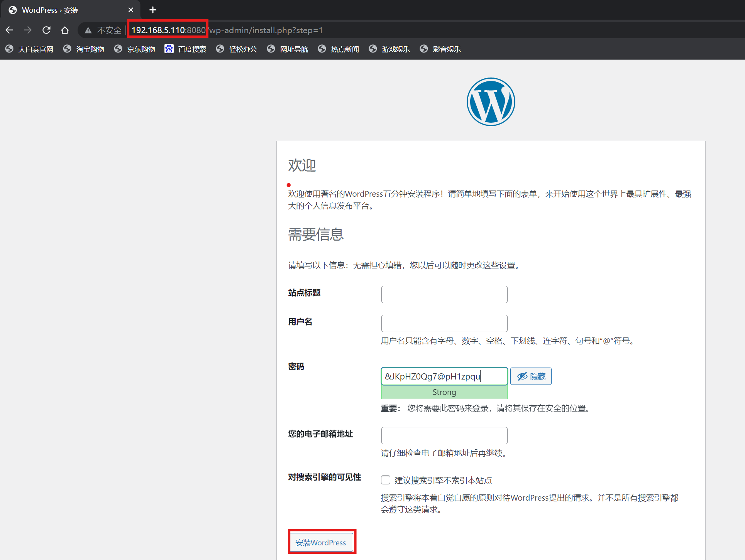Click the not-secure warning icon
Image resolution: width=745 pixels, height=560 pixels.
[x=88, y=30]
